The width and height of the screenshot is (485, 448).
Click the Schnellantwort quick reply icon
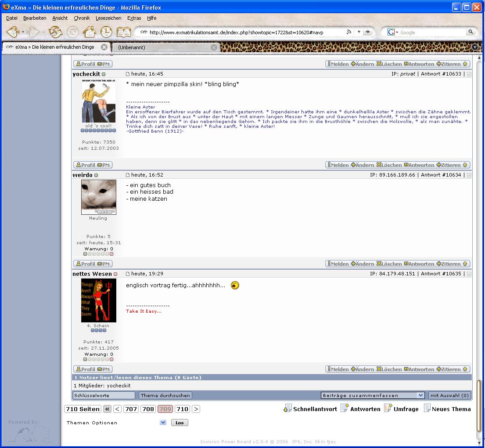pos(288,408)
